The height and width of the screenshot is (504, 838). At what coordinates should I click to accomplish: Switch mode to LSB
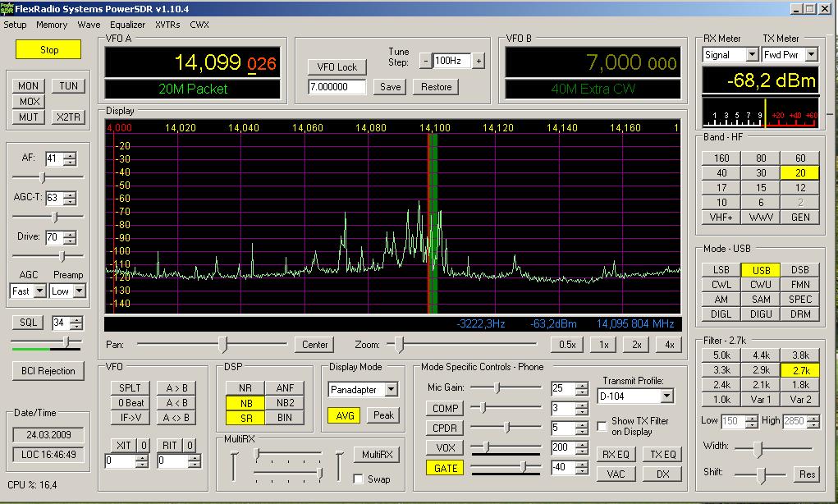coord(721,270)
